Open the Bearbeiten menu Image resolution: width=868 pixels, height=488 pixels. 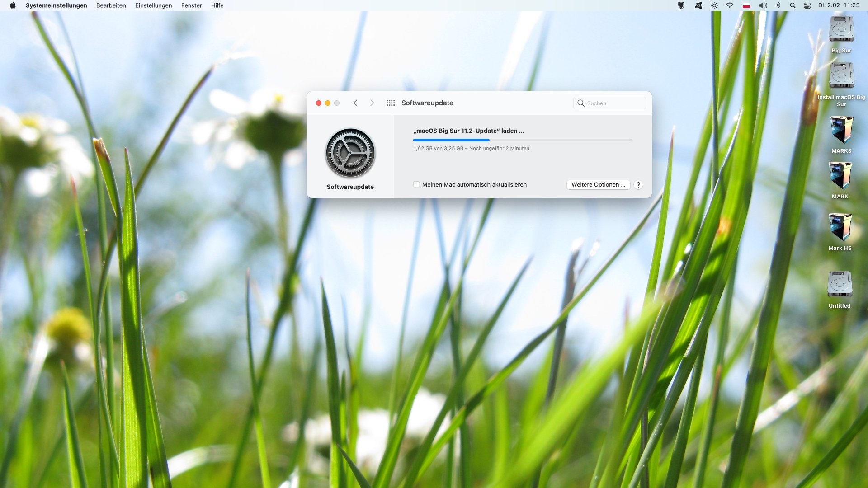click(111, 5)
